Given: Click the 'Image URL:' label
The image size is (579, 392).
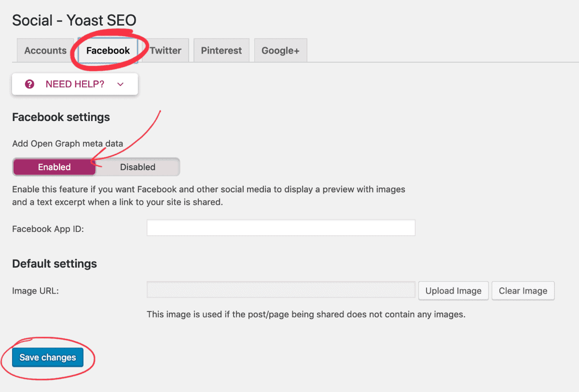Looking at the screenshot, I should (36, 291).
